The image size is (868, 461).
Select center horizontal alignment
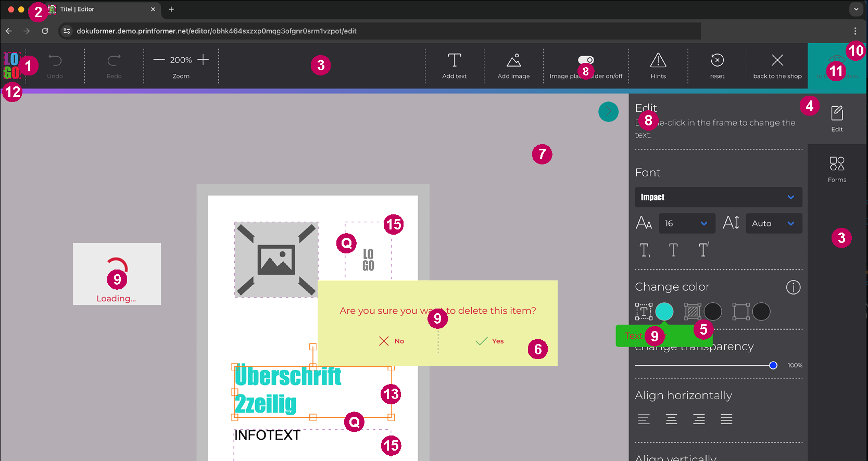(x=671, y=419)
